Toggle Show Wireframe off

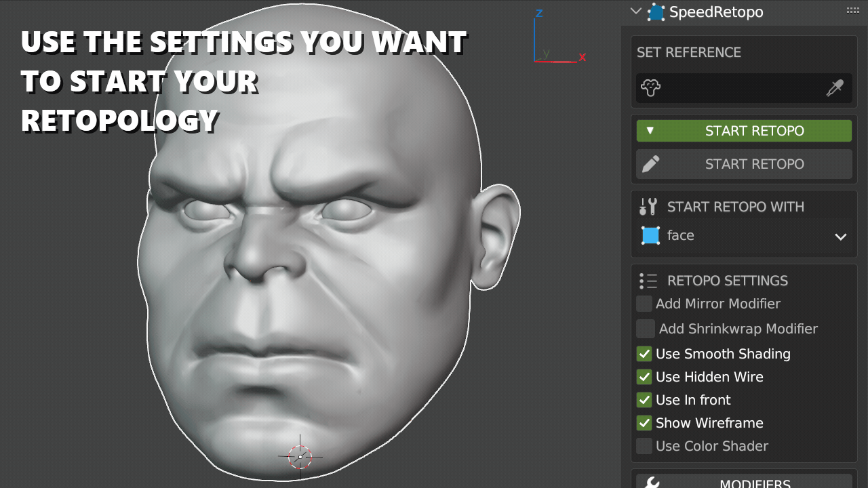tap(644, 423)
